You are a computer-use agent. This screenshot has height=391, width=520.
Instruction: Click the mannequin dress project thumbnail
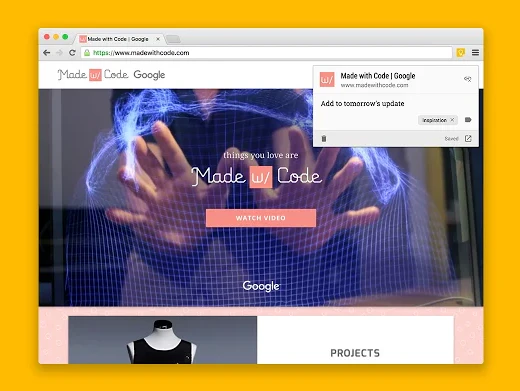click(163, 340)
